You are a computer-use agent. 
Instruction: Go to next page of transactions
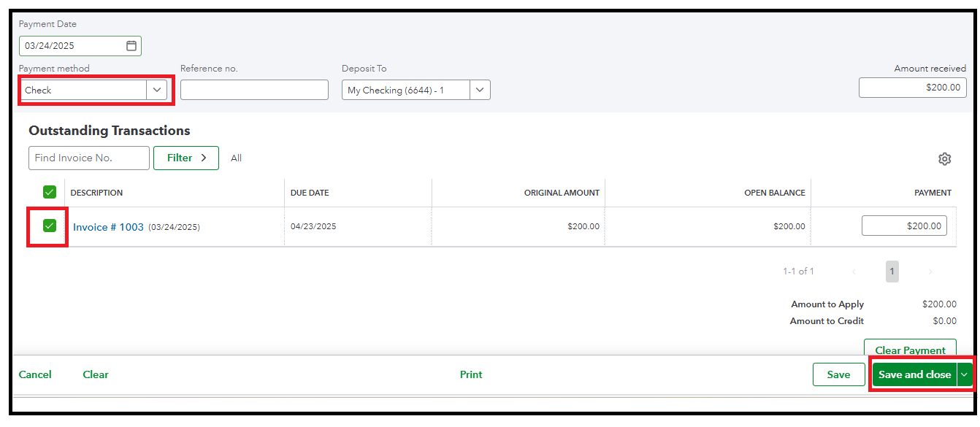930,272
